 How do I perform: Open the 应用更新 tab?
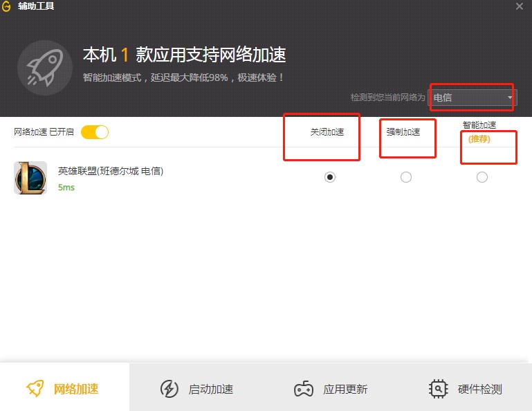pos(331,389)
